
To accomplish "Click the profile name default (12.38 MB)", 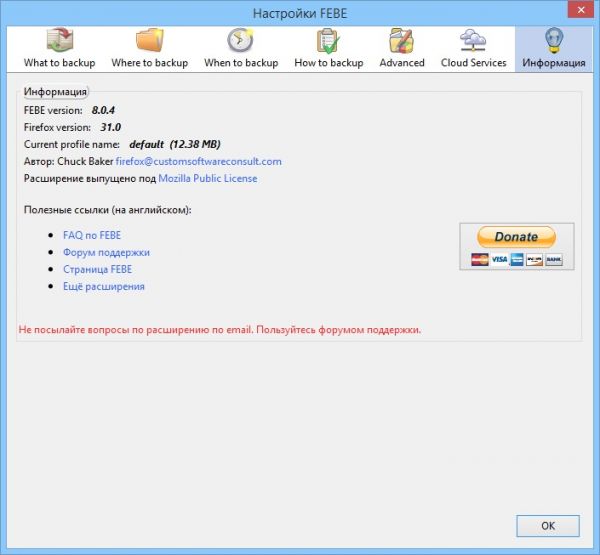I will click(175, 144).
